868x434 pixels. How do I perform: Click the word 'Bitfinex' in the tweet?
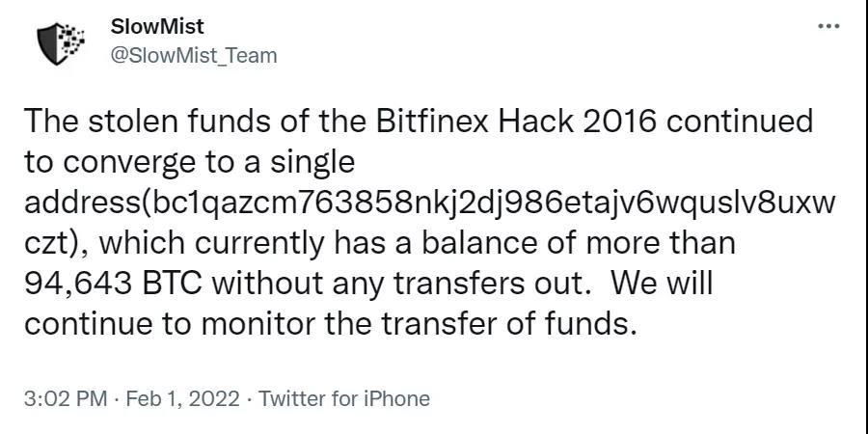coord(432,122)
